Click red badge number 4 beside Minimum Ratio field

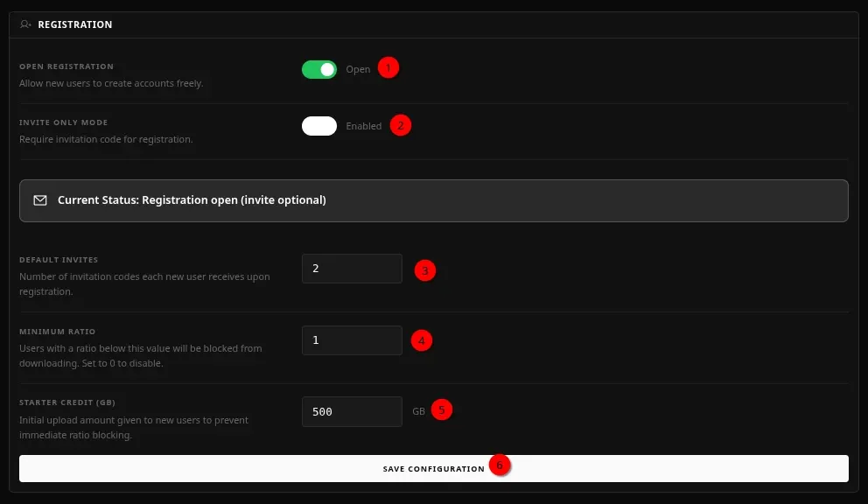point(421,340)
